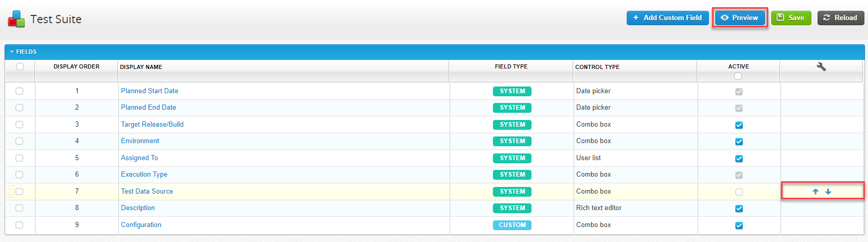The width and height of the screenshot is (868, 242).
Task: Click the wrench icon in column header
Action: [821, 66]
